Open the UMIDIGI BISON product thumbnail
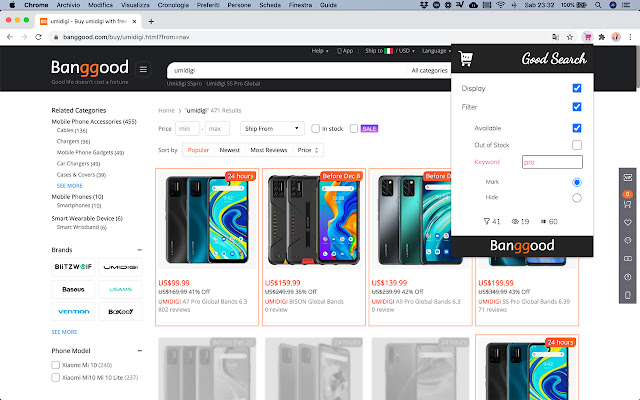This screenshot has width=640, height=400. click(x=313, y=220)
